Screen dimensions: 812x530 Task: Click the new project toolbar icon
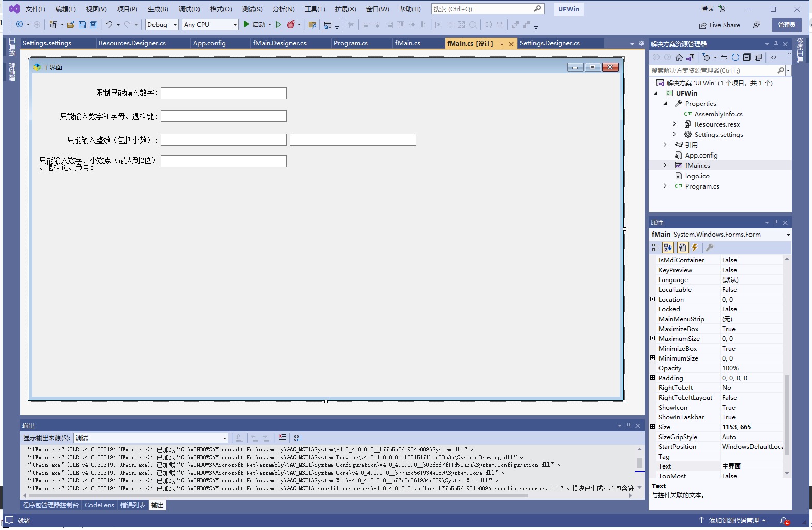tap(53, 24)
